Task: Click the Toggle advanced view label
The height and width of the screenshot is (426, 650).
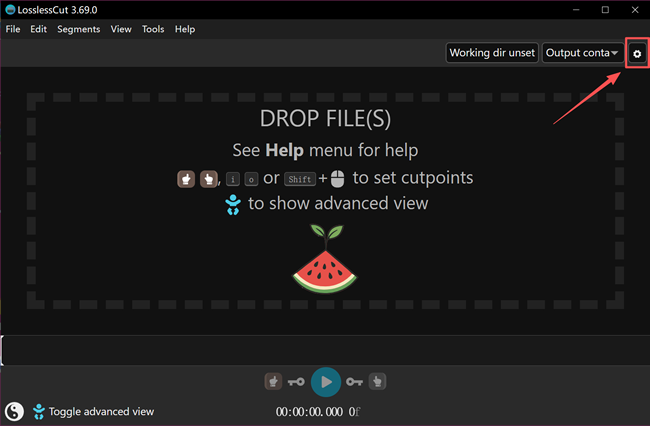Action: pyautogui.click(x=101, y=411)
